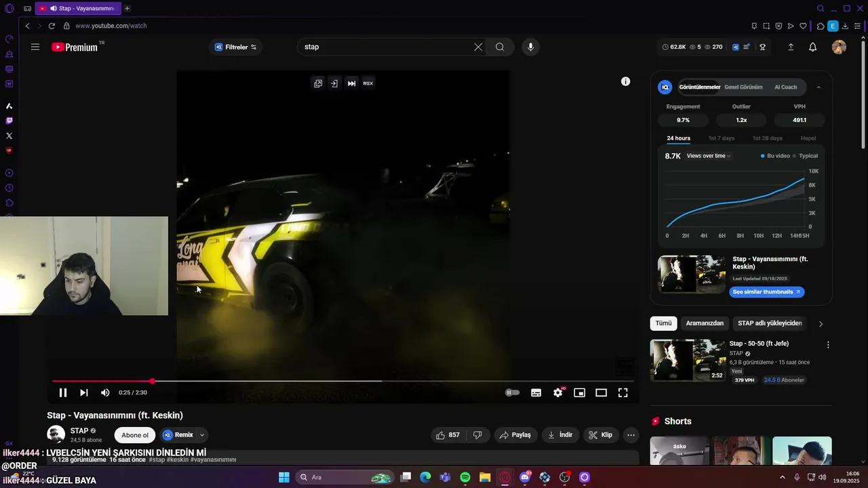Open the player settings gear

[558, 392]
